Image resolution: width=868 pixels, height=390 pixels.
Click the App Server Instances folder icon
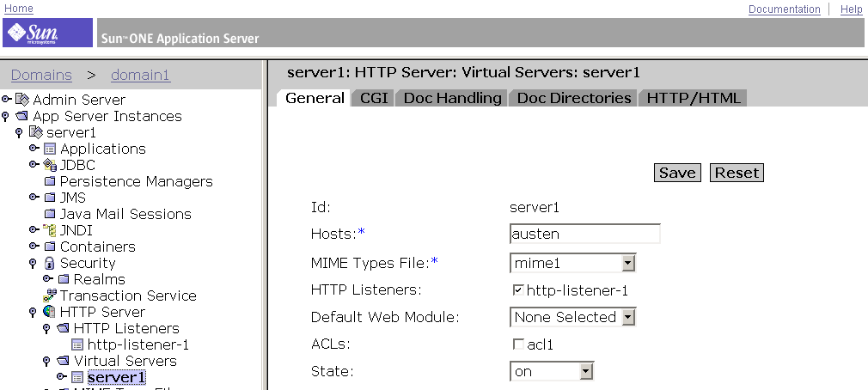[22, 116]
